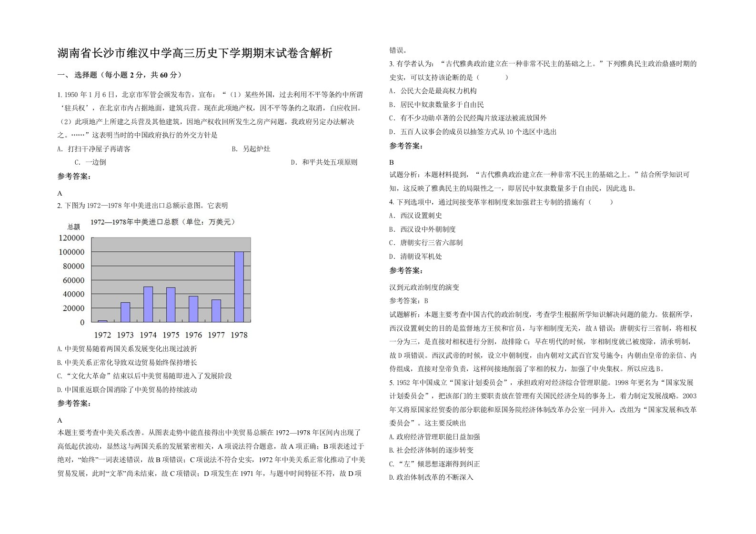
Task: Select option C. 唐朝实行三省六部制
Action: tap(425, 243)
